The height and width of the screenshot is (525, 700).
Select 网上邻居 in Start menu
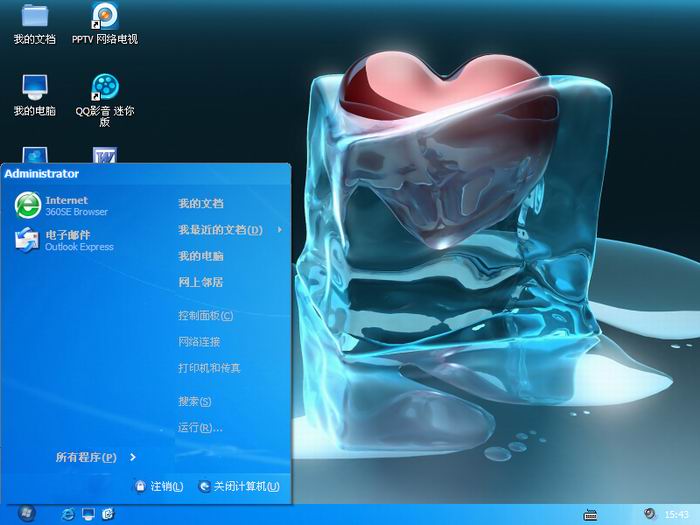[x=201, y=282]
